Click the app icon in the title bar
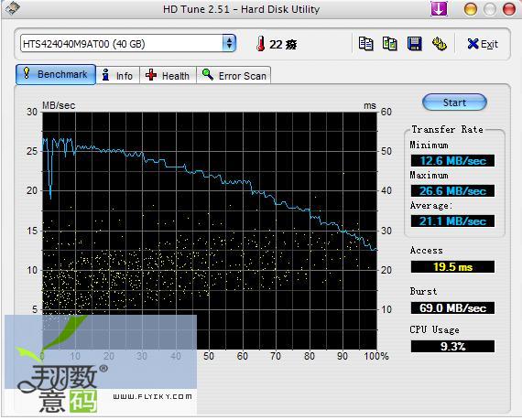Image resolution: width=522 pixels, height=420 pixels. 13,7
